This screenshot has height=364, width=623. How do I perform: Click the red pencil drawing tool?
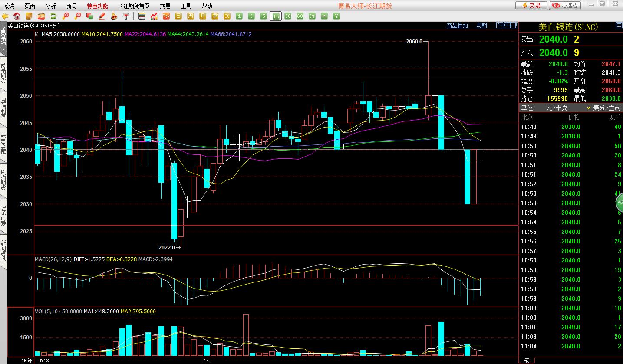pos(102,16)
